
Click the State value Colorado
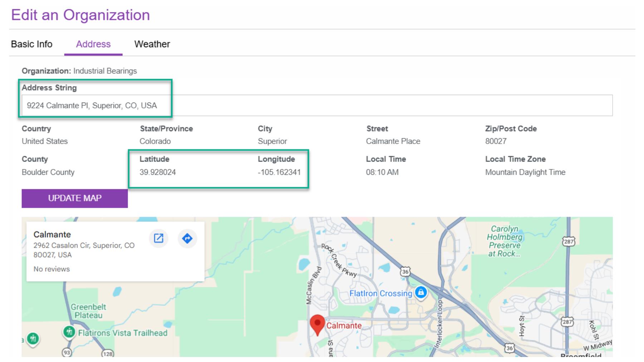pyautogui.click(x=155, y=141)
